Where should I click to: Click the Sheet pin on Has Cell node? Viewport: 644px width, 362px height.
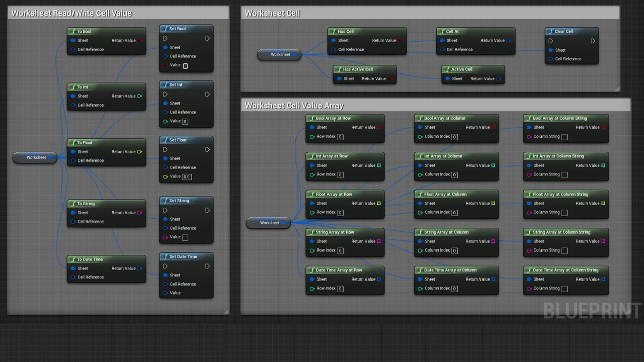click(x=333, y=41)
